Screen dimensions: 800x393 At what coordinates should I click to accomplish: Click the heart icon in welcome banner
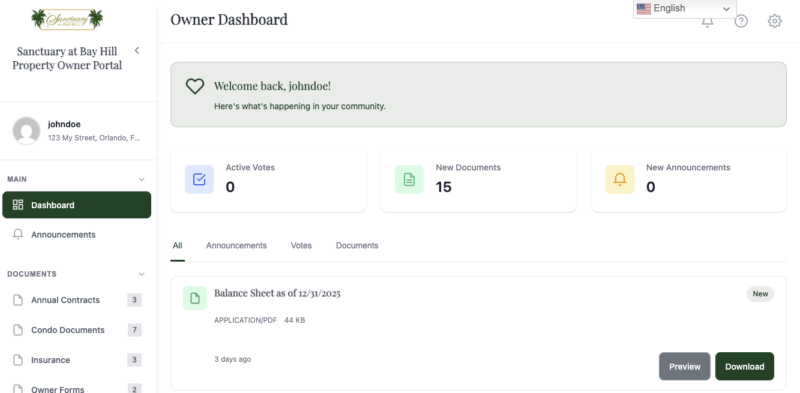(194, 86)
